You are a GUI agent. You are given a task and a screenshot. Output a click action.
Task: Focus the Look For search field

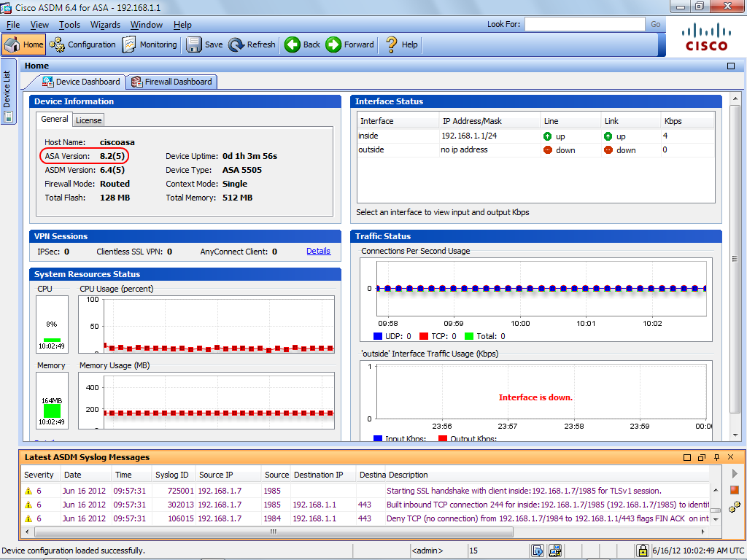(x=584, y=24)
